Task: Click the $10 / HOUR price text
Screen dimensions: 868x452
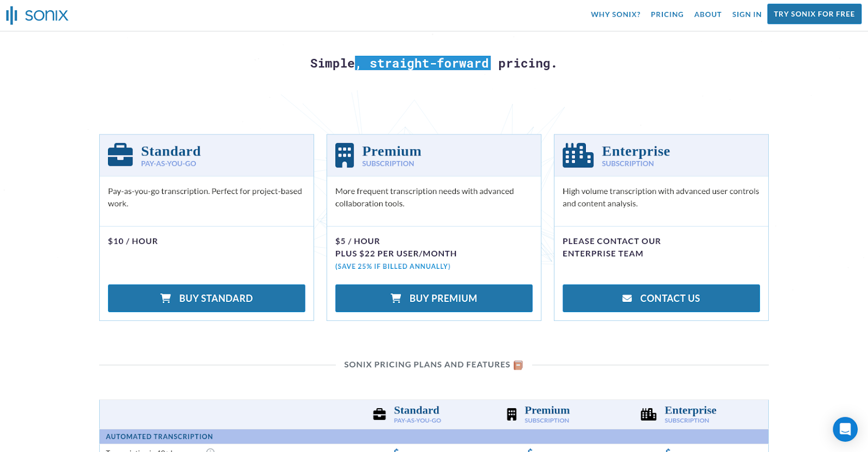Action: coord(133,241)
